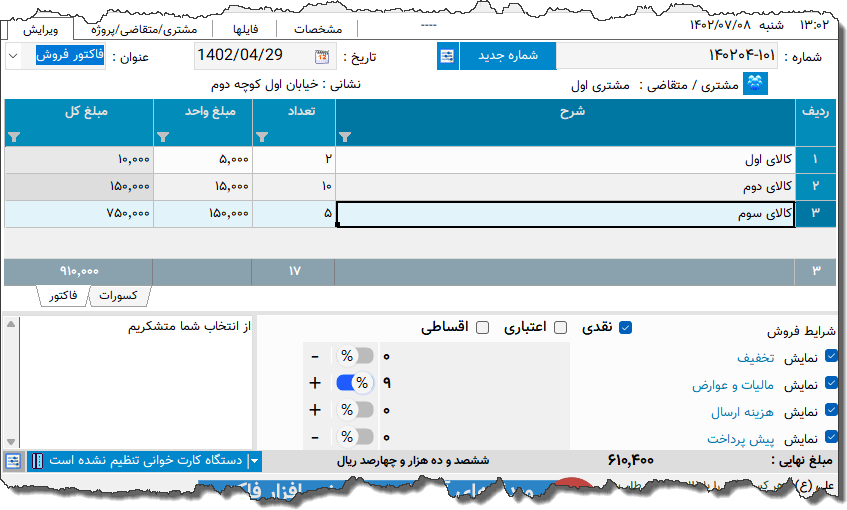Image resolution: width=847 pixels, height=510 pixels.
Task: Open the مشتری/متقاضی/پروژه tab
Action: (x=144, y=29)
